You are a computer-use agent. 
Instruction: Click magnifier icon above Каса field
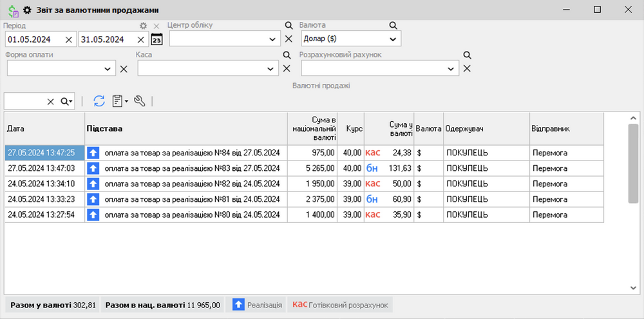(287, 55)
